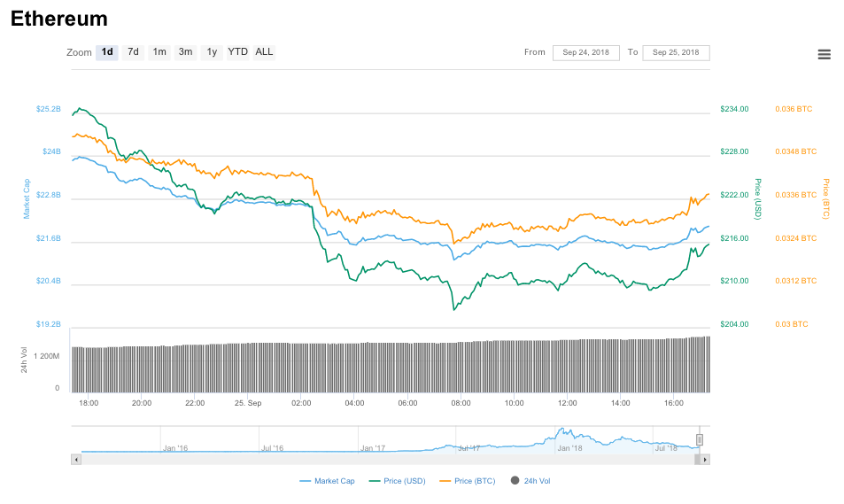
Task: Select the YTD zoom range
Action: pos(237,52)
